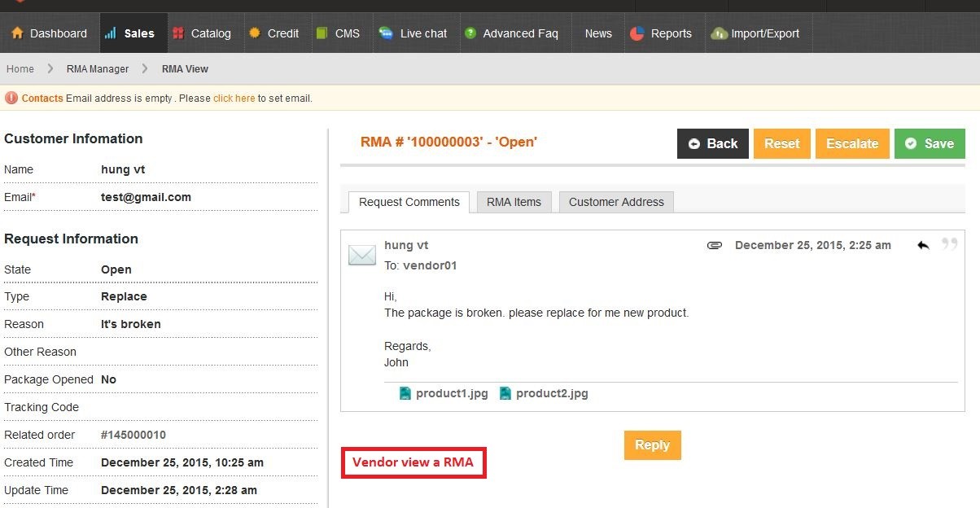Click the warning icon in Contacts notice
The width and height of the screenshot is (980, 508).
pyautogui.click(x=11, y=98)
